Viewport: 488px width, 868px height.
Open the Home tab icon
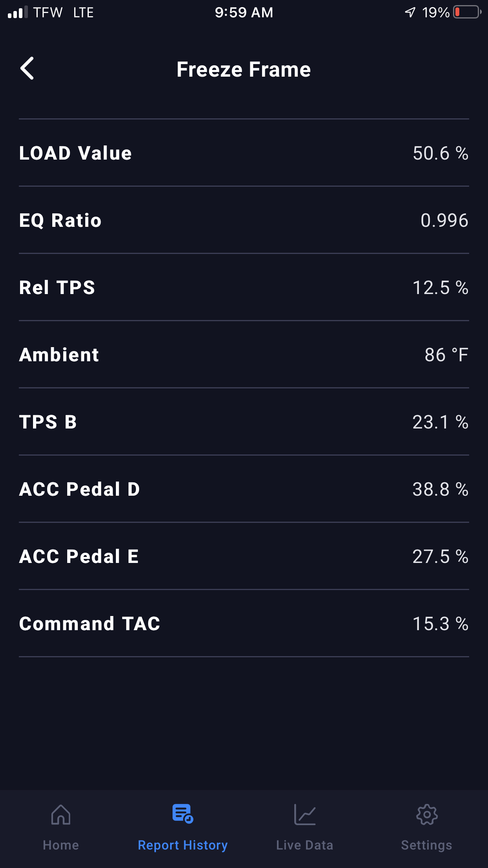61,814
